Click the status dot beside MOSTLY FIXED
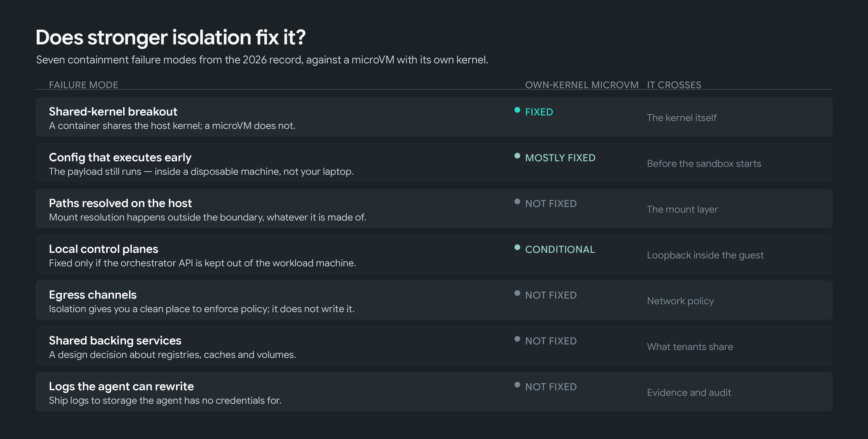Viewport: 868px width, 439px height. click(517, 156)
